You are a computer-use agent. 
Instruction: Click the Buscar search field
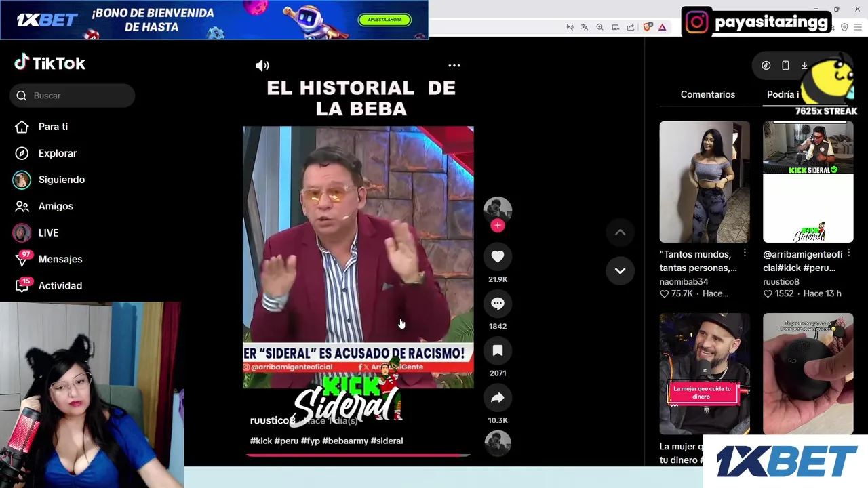click(x=73, y=96)
